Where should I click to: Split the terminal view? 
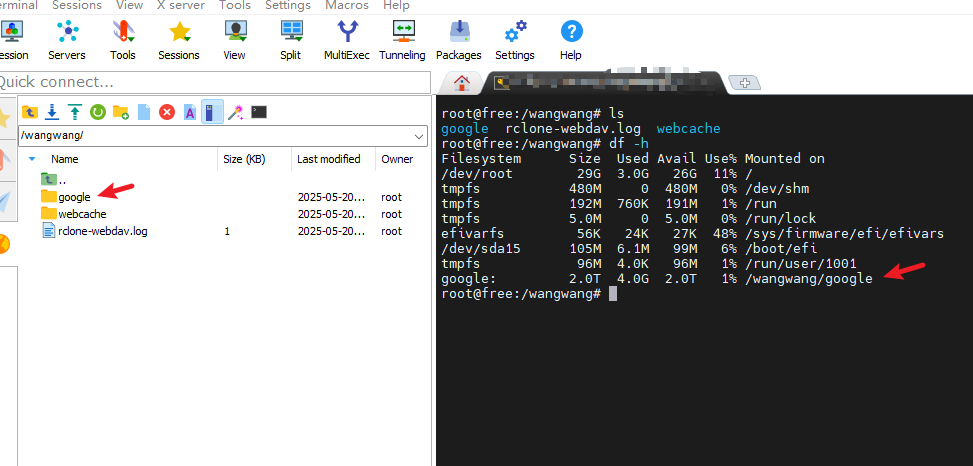(290, 40)
